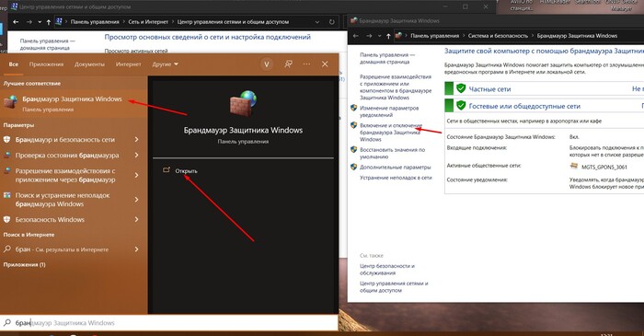Click the search input field with бран
The height and width of the screenshot is (336, 644).
click(x=169, y=323)
